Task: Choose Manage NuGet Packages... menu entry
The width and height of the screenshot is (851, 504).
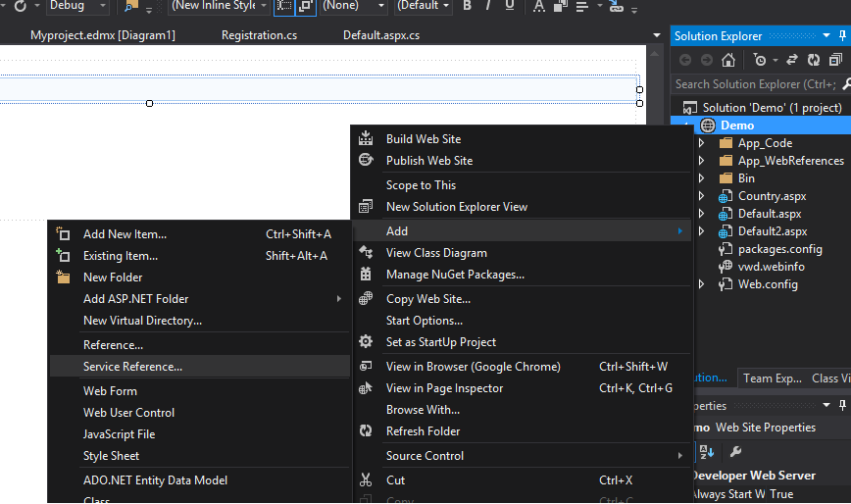Action: [x=455, y=275]
